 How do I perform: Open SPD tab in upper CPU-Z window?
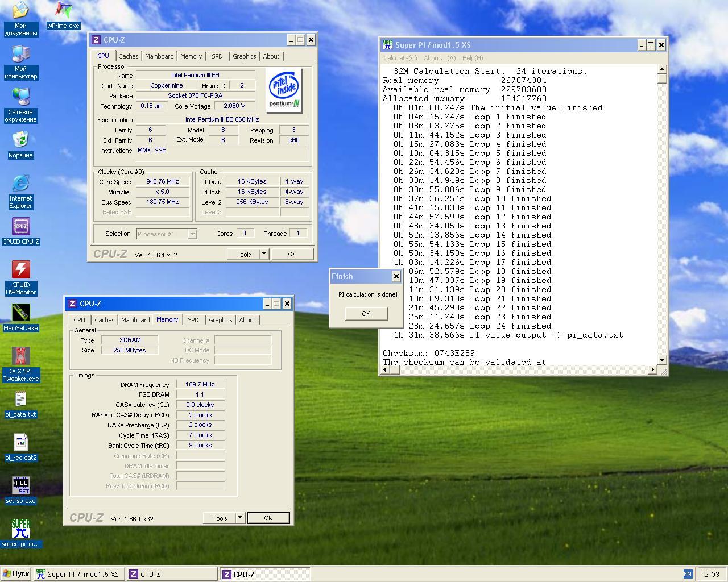217,56
